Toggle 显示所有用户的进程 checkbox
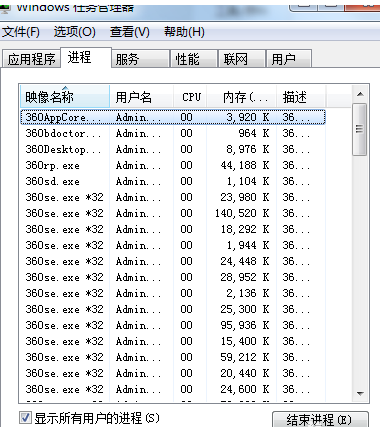 pos(25,418)
